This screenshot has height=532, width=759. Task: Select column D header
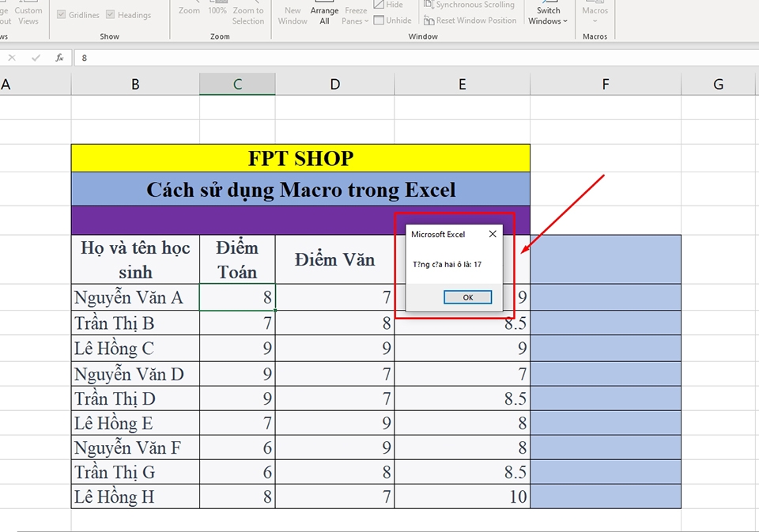(x=335, y=85)
